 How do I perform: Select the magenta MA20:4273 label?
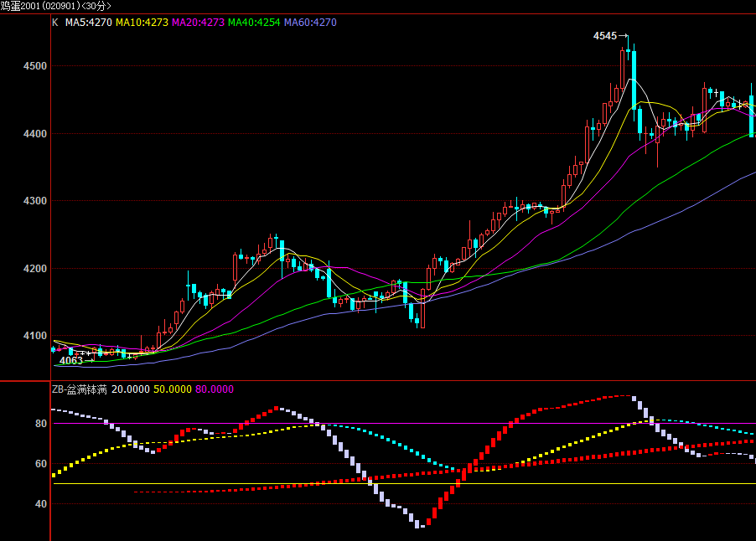(198, 23)
